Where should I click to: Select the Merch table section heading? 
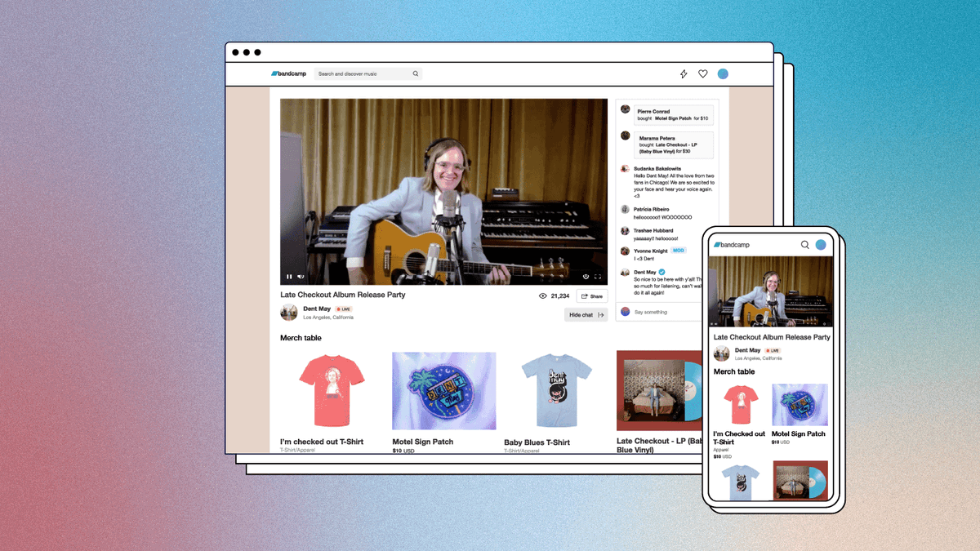[x=300, y=337]
